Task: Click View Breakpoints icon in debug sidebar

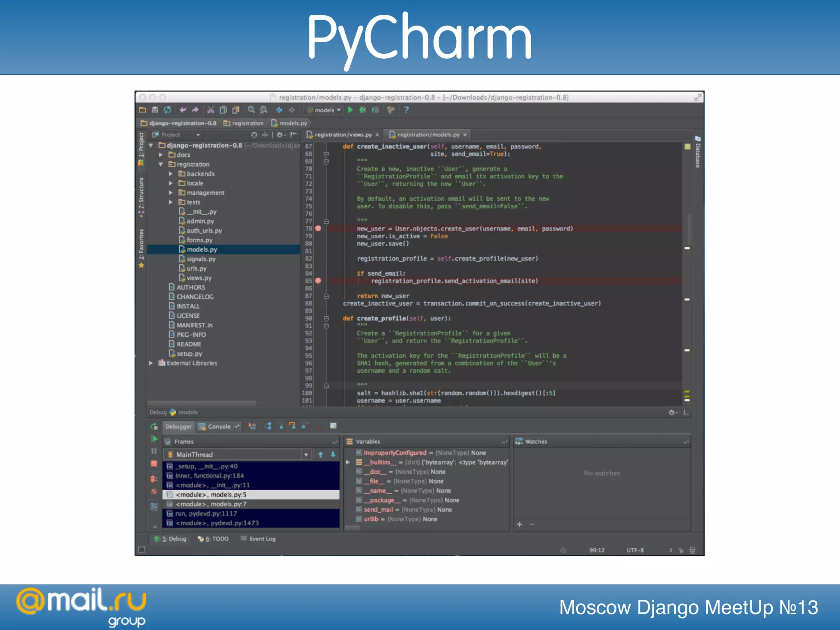Action: pyautogui.click(x=154, y=479)
